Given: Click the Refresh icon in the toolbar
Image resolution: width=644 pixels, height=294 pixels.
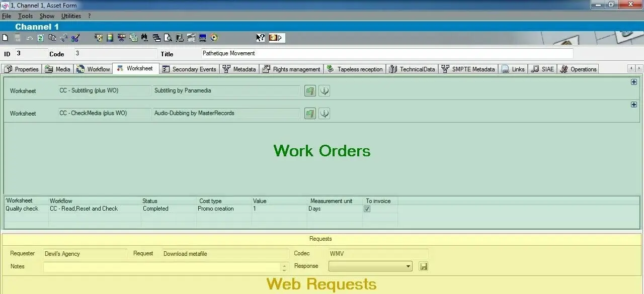Looking at the screenshot, I should click(40, 38).
